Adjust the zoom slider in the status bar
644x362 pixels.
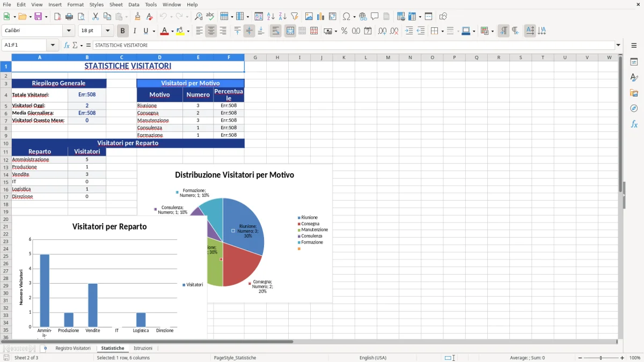(x=600, y=358)
